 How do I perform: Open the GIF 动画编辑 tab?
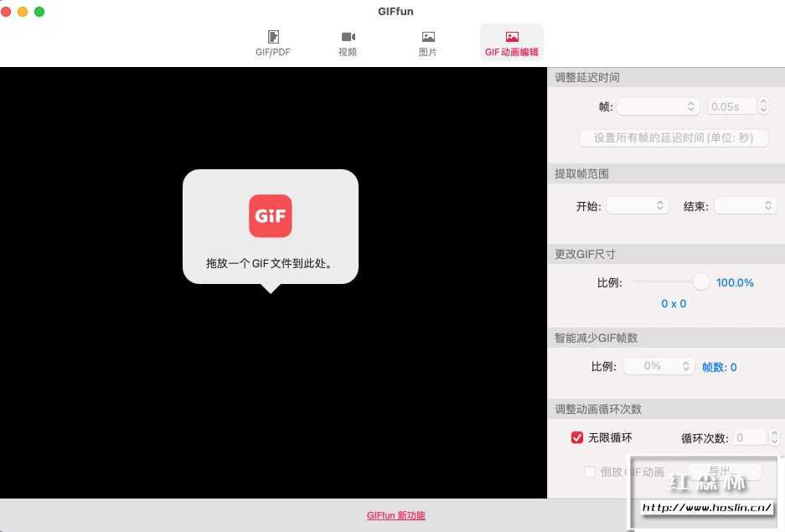[x=512, y=43]
